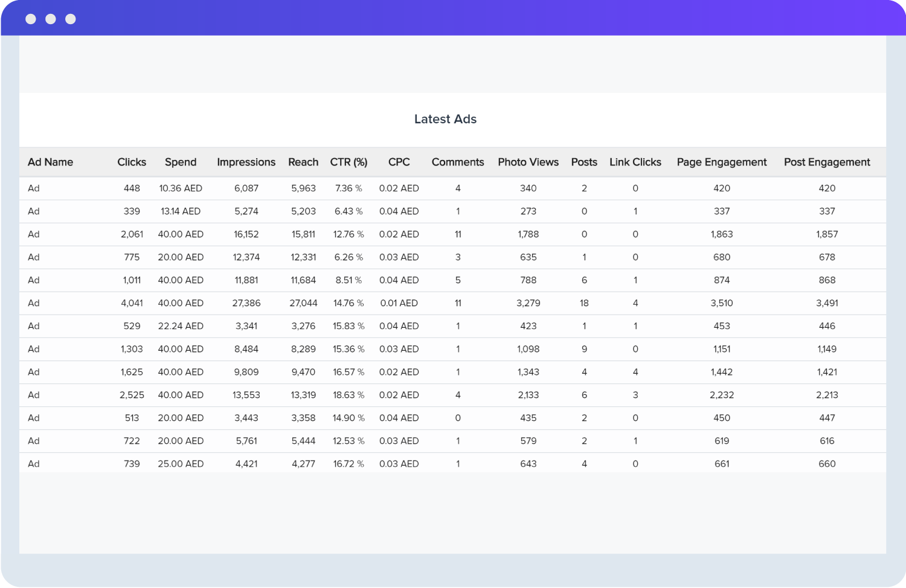The width and height of the screenshot is (906, 588).
Task: Select the 12.76 % CTR cell
Action: [349, 234]
